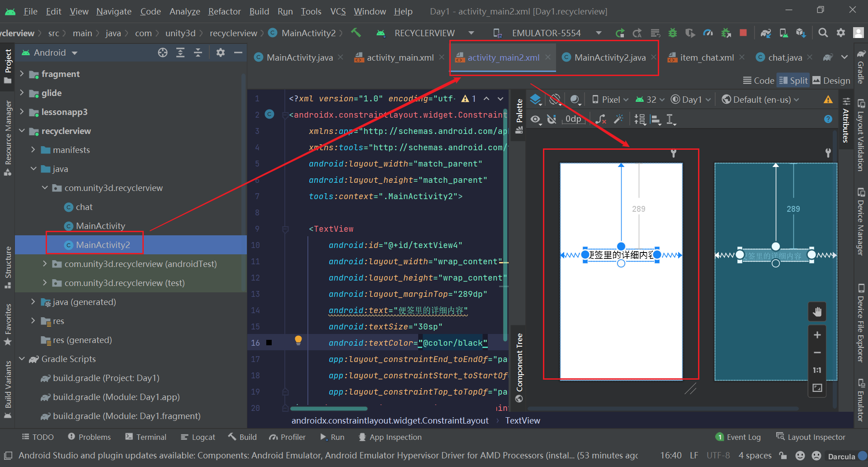Image resolution: width=868 pixels, height=467 pixels.
Task: Open the Pixel device dropdown
Action: click(610, 100)
